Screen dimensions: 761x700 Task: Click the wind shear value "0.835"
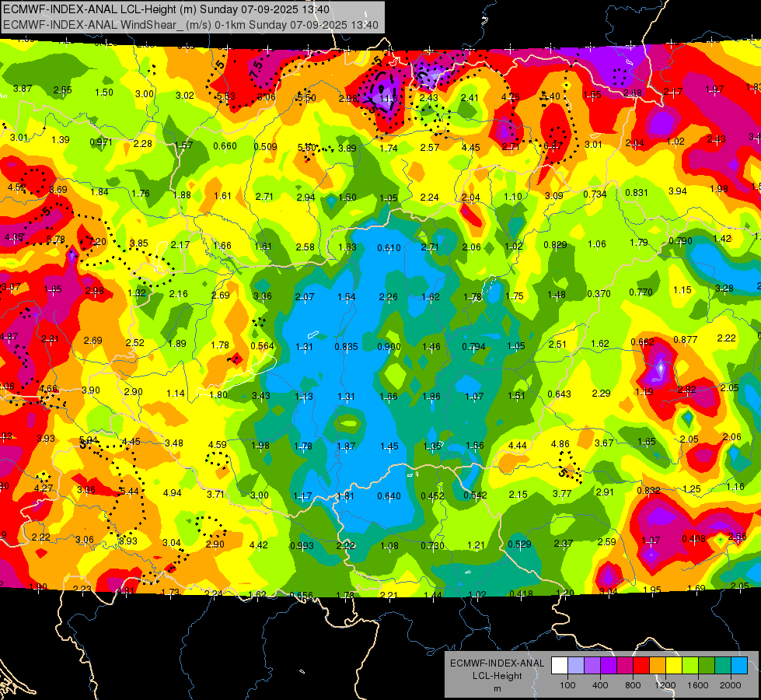(x=347, y=346)
